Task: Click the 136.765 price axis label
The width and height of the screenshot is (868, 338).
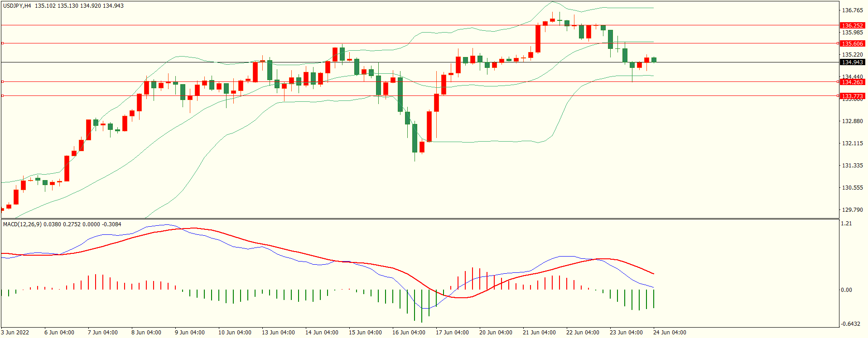Action: [852, 10]
